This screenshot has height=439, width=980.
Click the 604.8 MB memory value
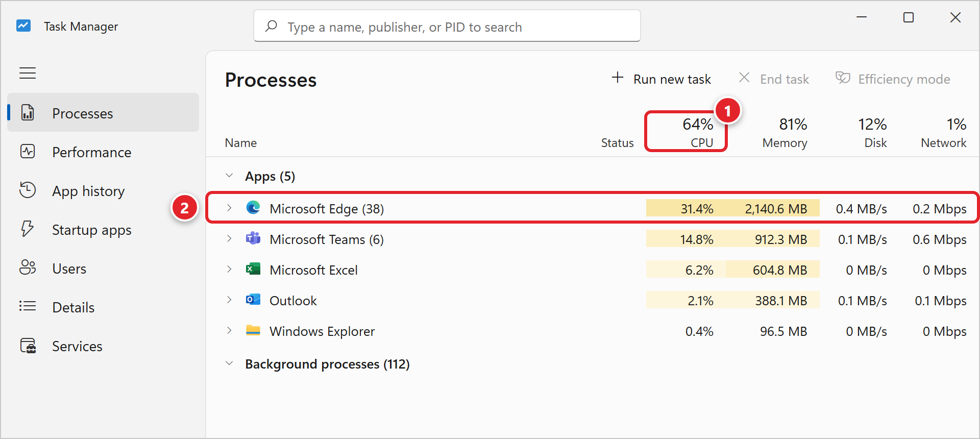pyautogui.click(x=780, y=270)
